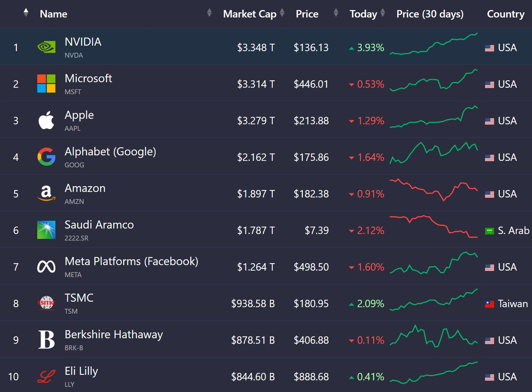The height and width of the screenshot is (392, 532).
Task: Sort by Price column arrows
Action: click(336, 13)
